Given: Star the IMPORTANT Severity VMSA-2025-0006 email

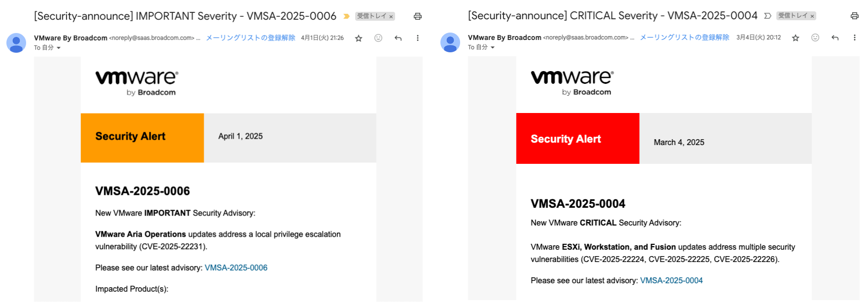Looking at the screenshot, I should click(359, 38).
